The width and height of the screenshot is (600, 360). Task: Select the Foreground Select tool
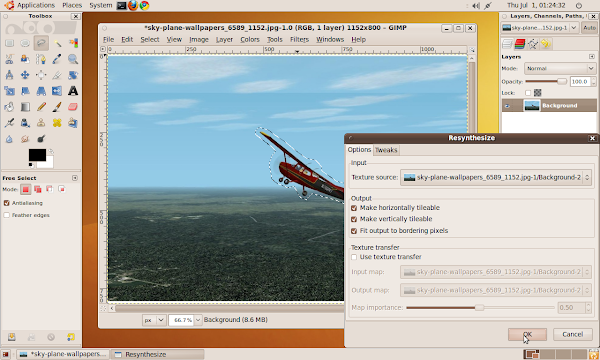tap(25, 59)
